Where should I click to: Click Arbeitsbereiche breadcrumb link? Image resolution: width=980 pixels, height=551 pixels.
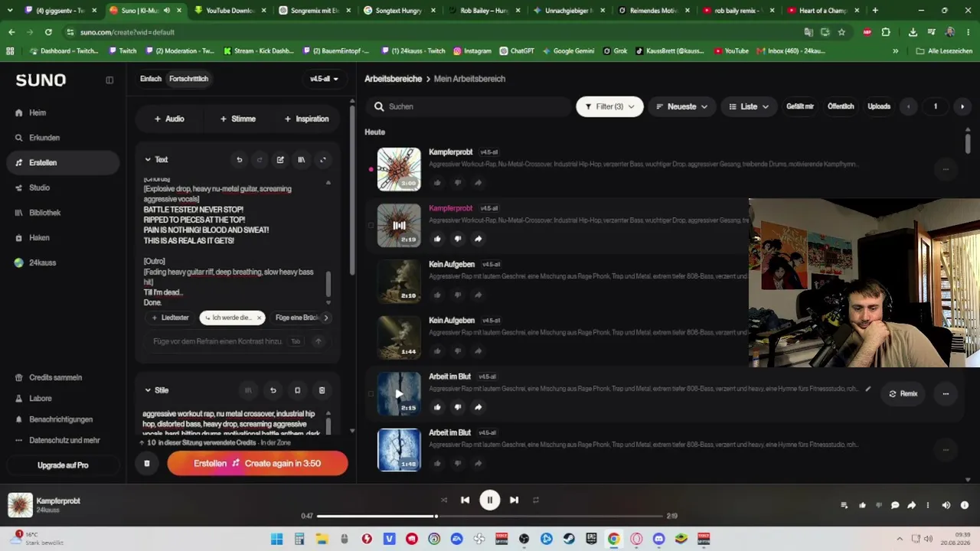[x=394, y=79]
